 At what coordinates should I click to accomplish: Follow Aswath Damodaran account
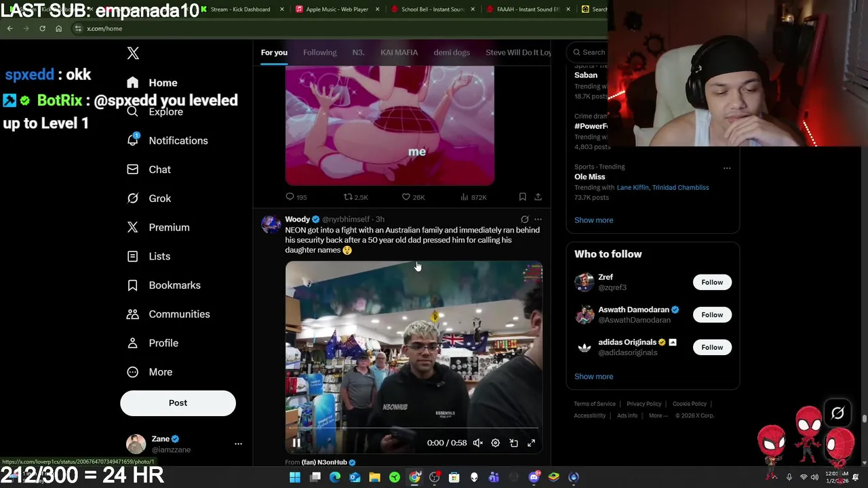712,314
